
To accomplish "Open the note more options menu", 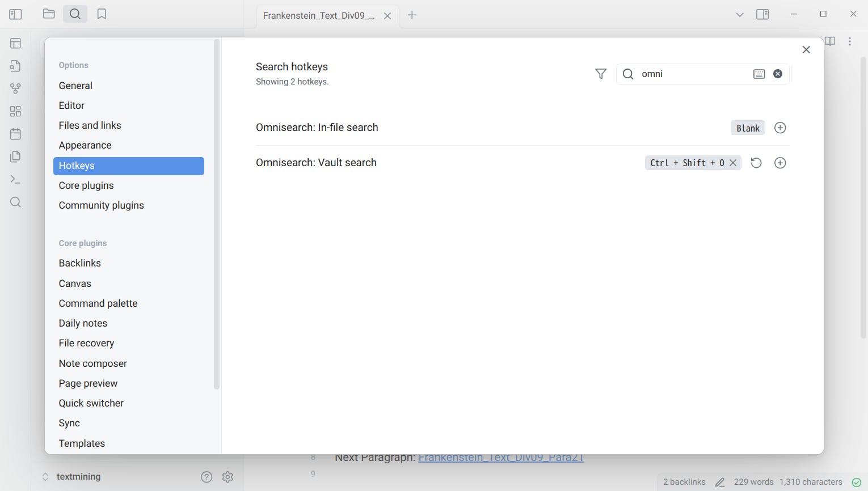I will tap(850, 41).
